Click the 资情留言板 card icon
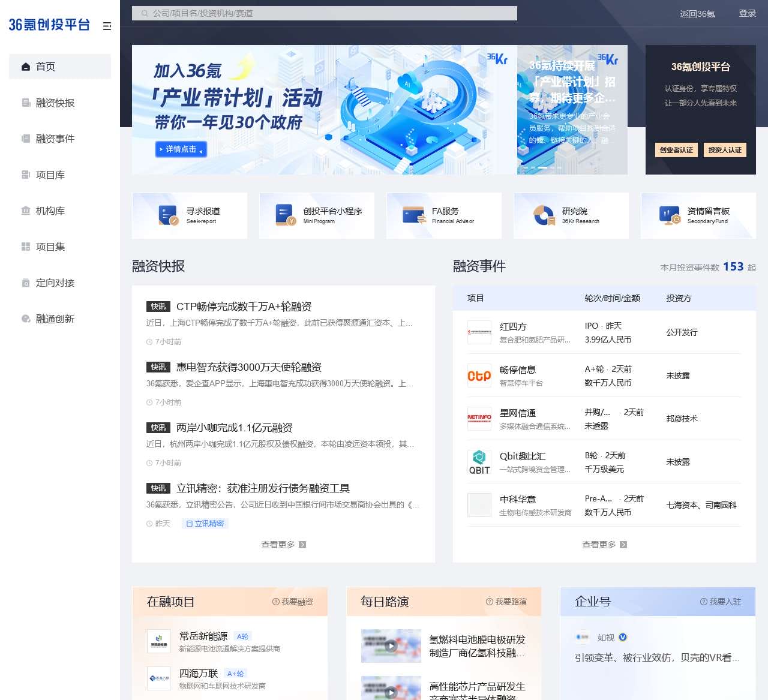Viewport: 768px width, 700px height. (670, 215)
